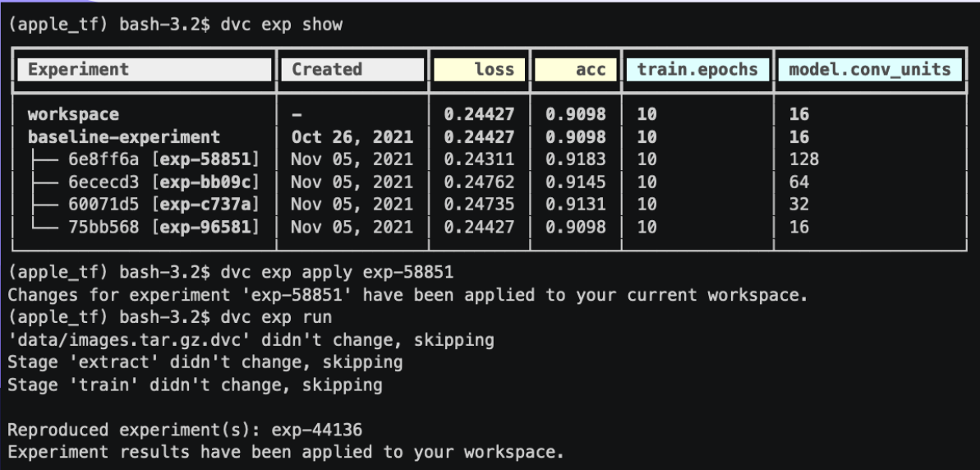
Task: Click the Experiment column header
Action: (145, 69)
